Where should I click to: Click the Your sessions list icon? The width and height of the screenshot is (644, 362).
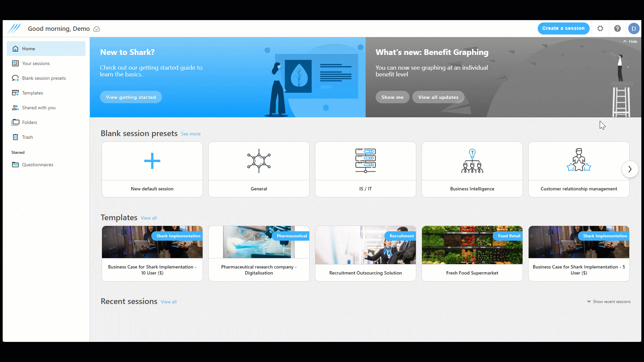pyautogui.click(x=15, y=63)
